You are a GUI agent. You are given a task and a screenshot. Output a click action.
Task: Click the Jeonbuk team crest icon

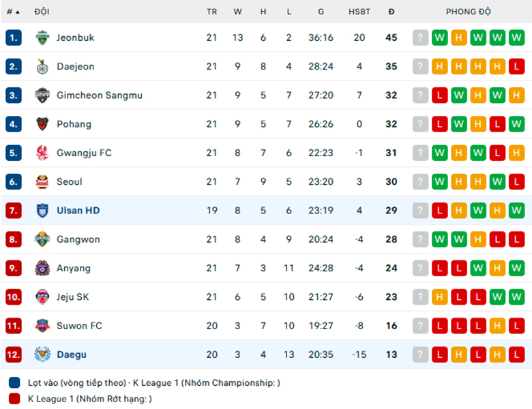42,37
